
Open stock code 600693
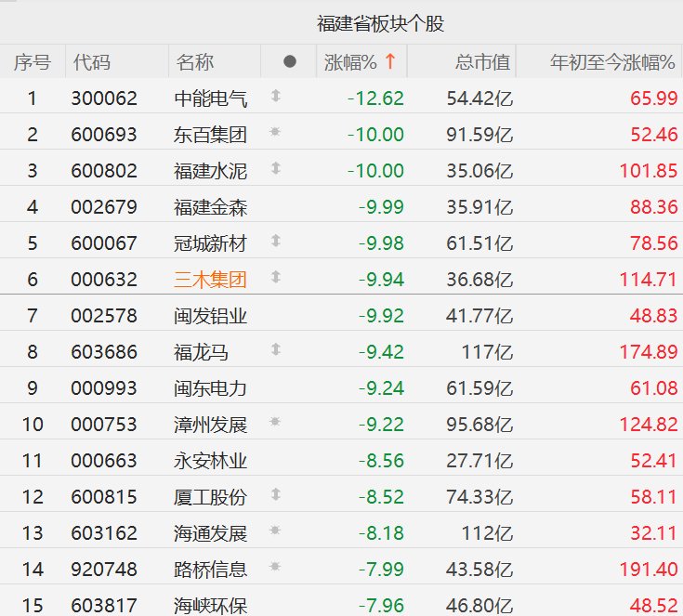coord(104,134)
